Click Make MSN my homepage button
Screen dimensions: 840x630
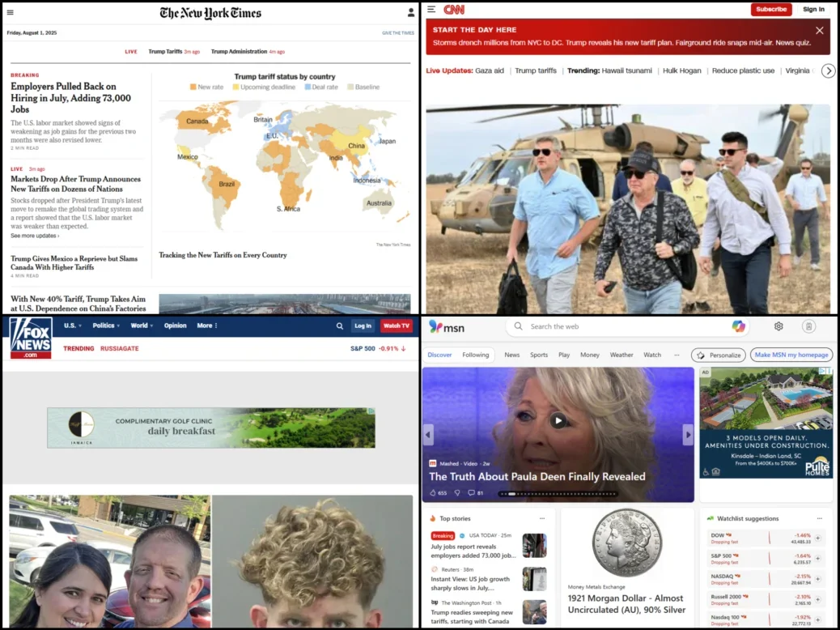(x=791, y=355)
